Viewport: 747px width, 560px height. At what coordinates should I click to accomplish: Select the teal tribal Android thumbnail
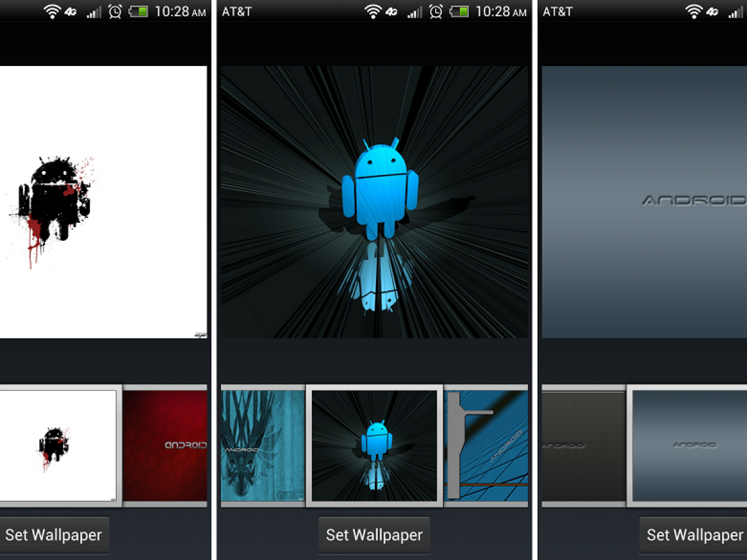coord(262,446)
